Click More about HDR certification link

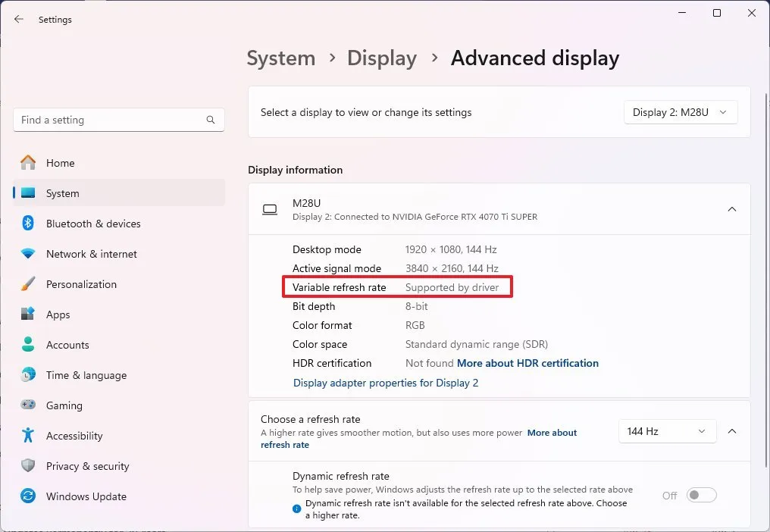tap(527, 363)
